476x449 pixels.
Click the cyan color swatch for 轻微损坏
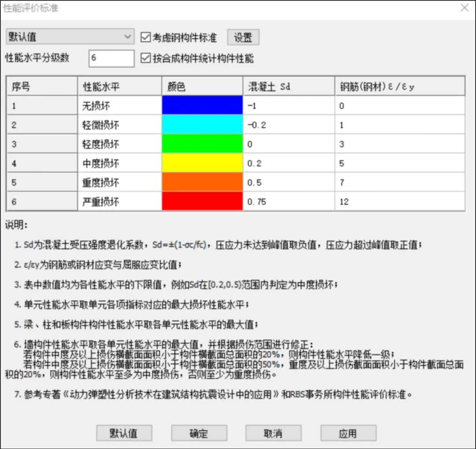(202, 124)
